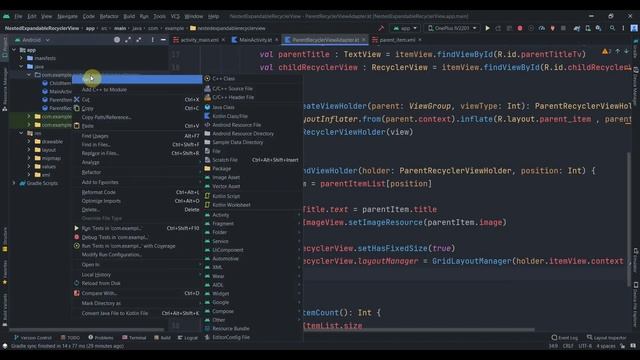Hide the Project panel with minus icon
Viewport: 640px width, 360px height.
coord(163,40)
